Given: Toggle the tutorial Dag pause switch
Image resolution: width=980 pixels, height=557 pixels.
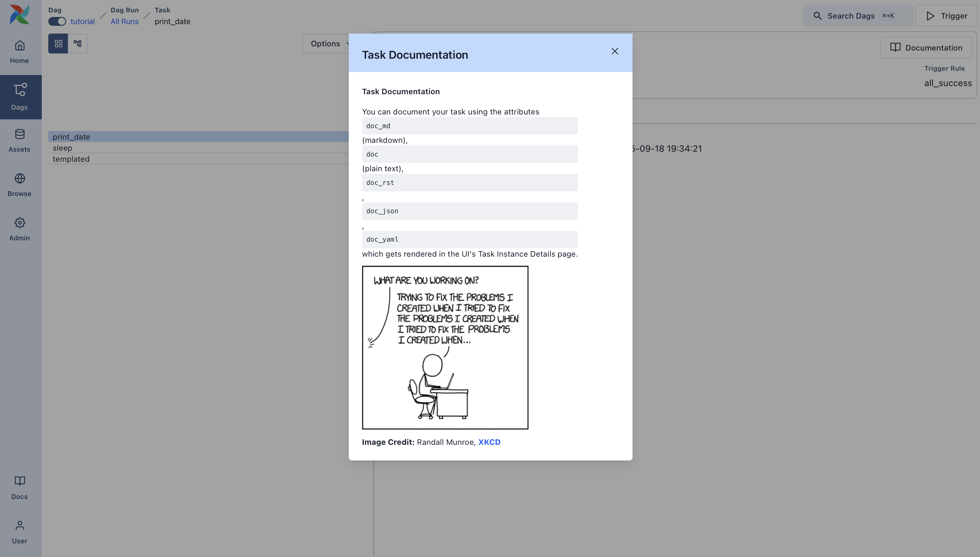Looking at the screenshot, I should point(57,22).
